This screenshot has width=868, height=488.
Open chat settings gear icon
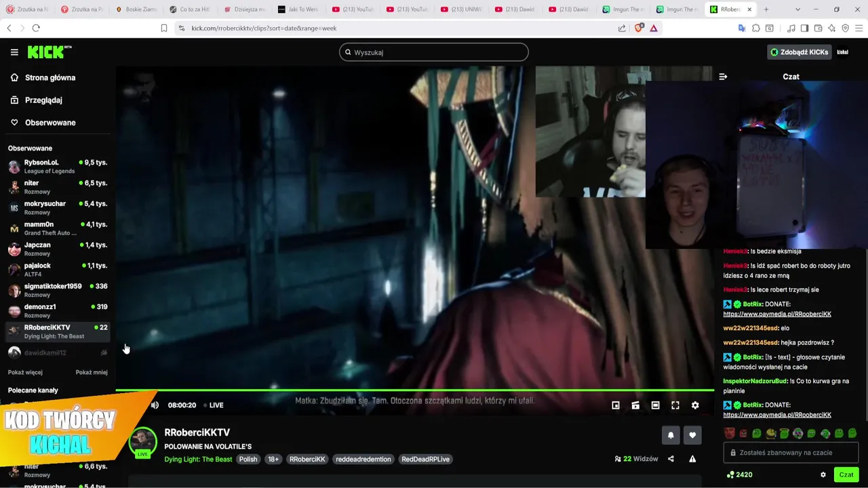pyautogui.click(x=823, y=474)
